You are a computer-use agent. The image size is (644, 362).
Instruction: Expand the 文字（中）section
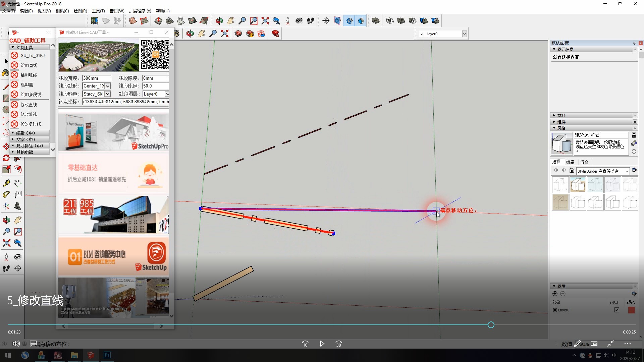(30, 139)
